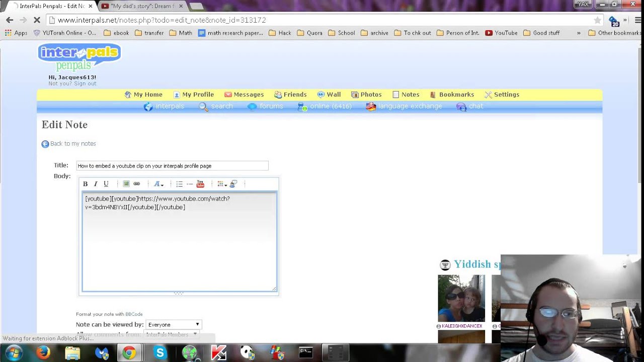The width and height of the screenshot is (644, 362).
Task: Toggle italic formatting in note editor
Action: tap(96, 184)
